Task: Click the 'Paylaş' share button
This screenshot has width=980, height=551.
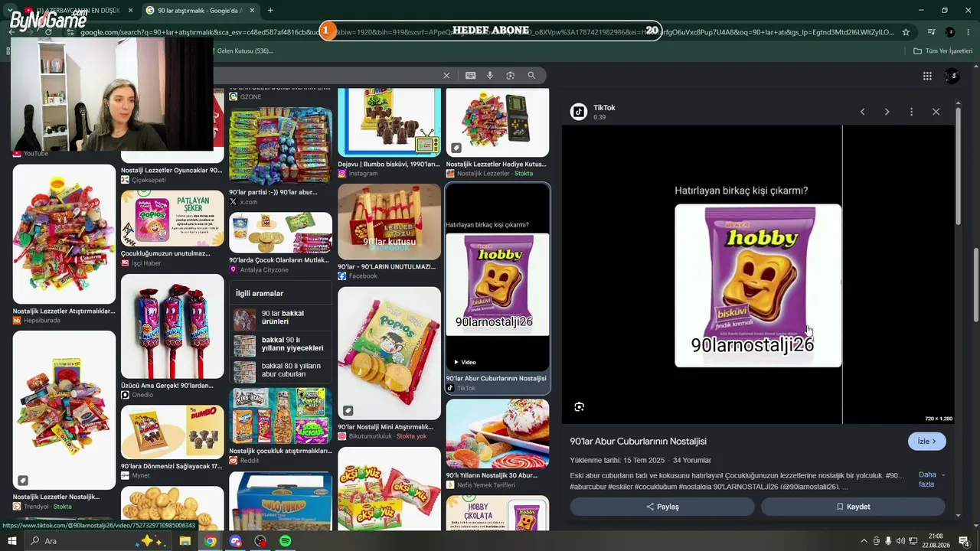Action: pos(662,507)
